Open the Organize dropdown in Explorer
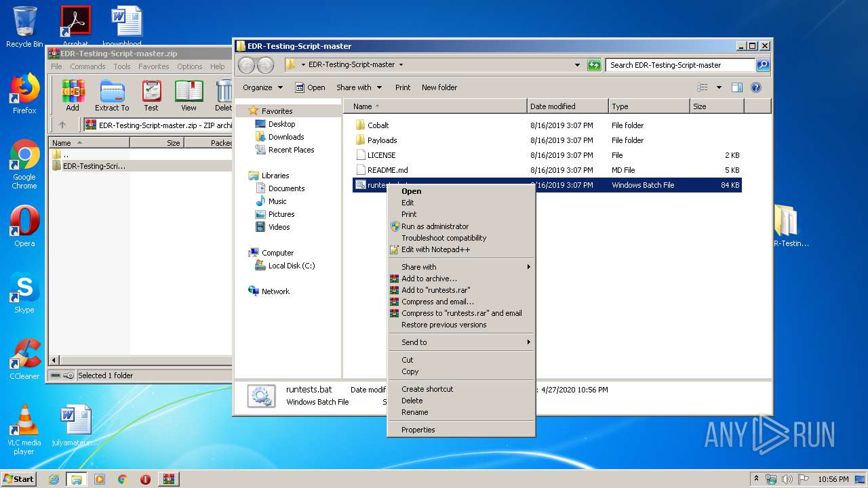The width and height of the screenshot is (868, 488). point(262,87)
